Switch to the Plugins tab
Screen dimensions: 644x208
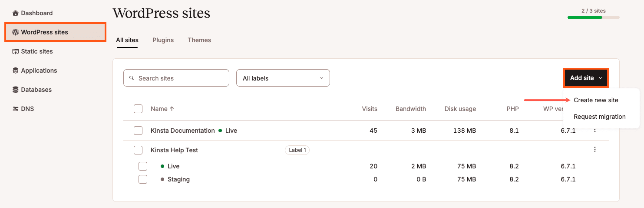click(163, 40)
